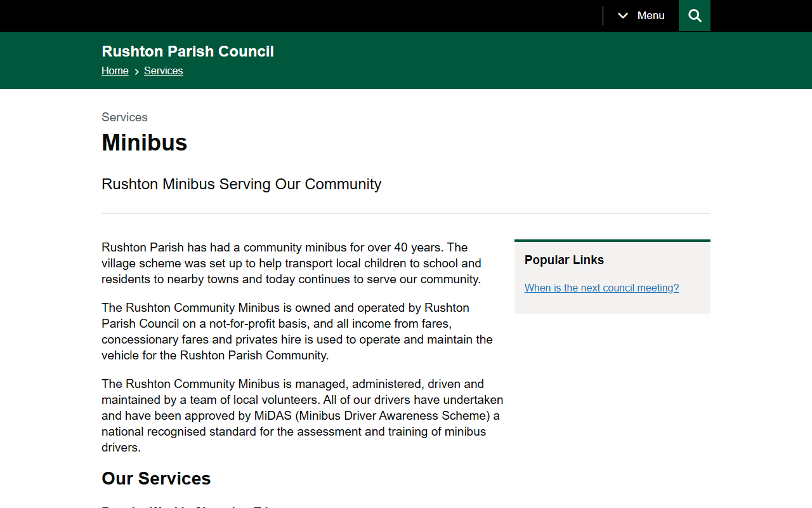812x508 pixels.
Task: Click the 'Our Services' heading
Action: coord(156,478)
